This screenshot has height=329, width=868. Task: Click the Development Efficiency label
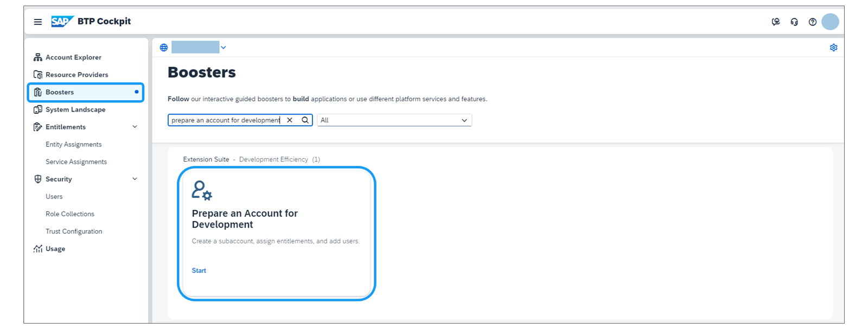[x=273, y=159]
